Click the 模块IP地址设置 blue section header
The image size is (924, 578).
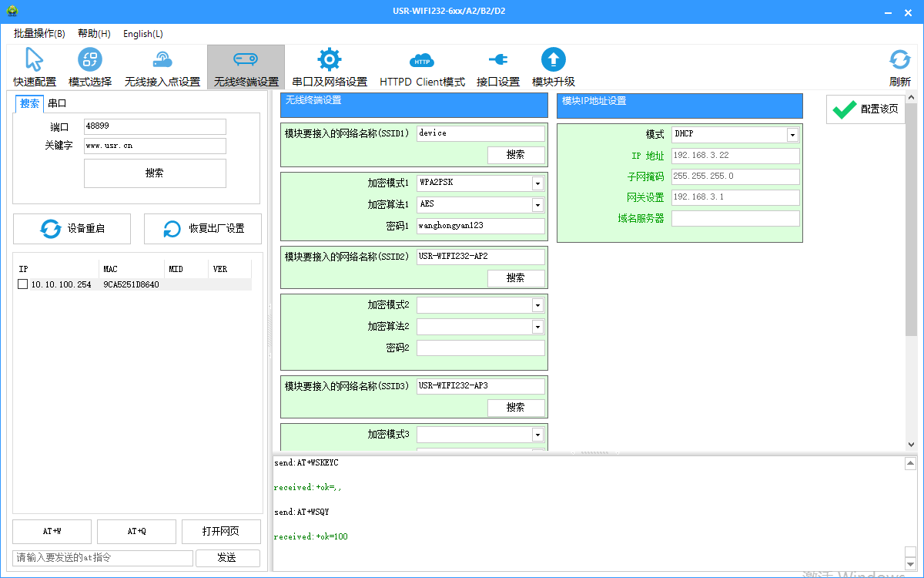click(x=680, y=106)
